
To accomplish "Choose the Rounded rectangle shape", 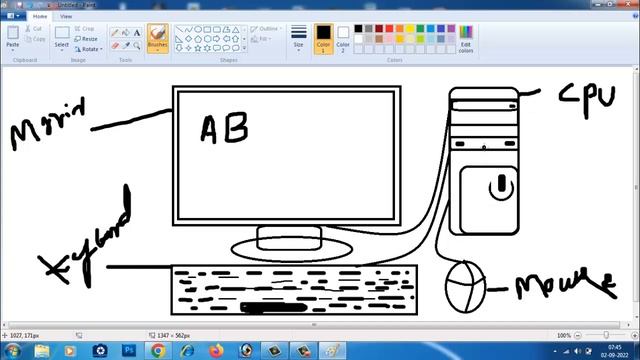I will [x=217, y=29].
